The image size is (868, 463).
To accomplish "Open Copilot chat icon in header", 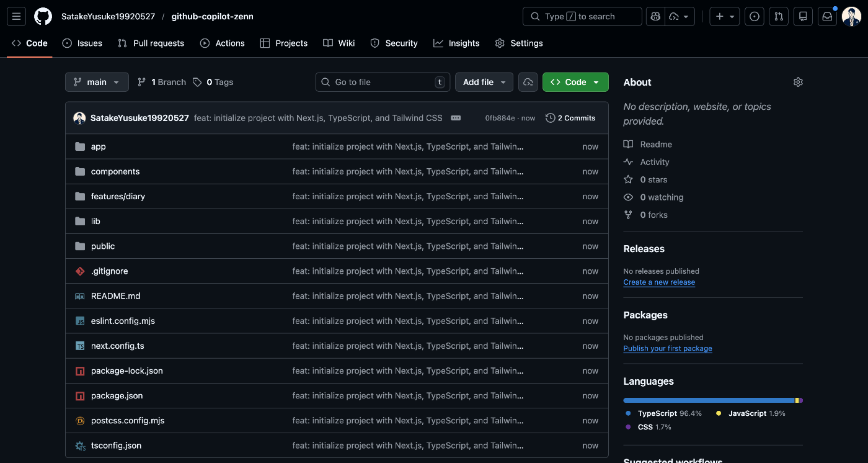I will pos(656,17).
